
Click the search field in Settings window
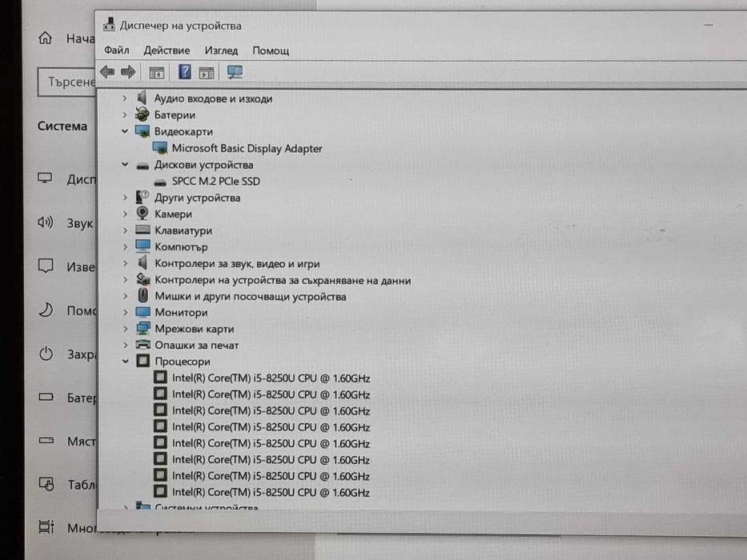click(66, 82)
